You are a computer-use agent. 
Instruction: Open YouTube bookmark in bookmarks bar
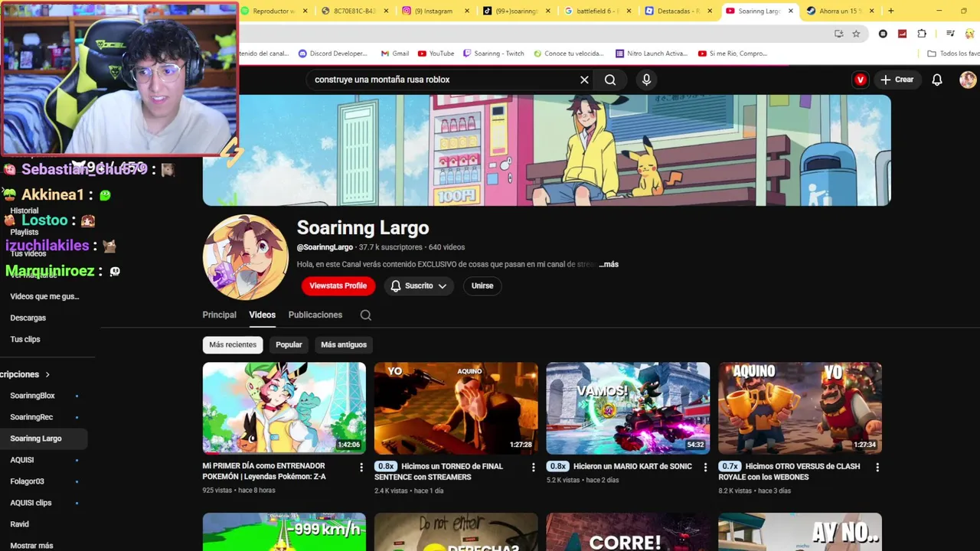click(x=436, y=54)
